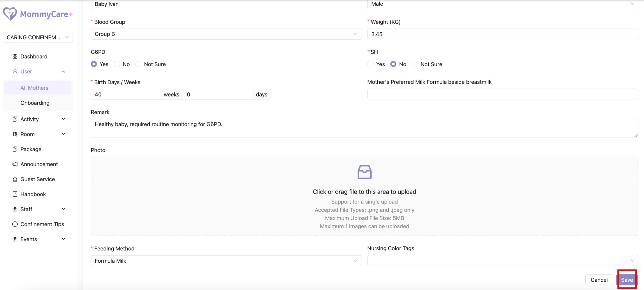Image resolution: width=644 pixels, height=290 pixels.
Task: Click the Dashboard grid icon
Action: [15, 56]
